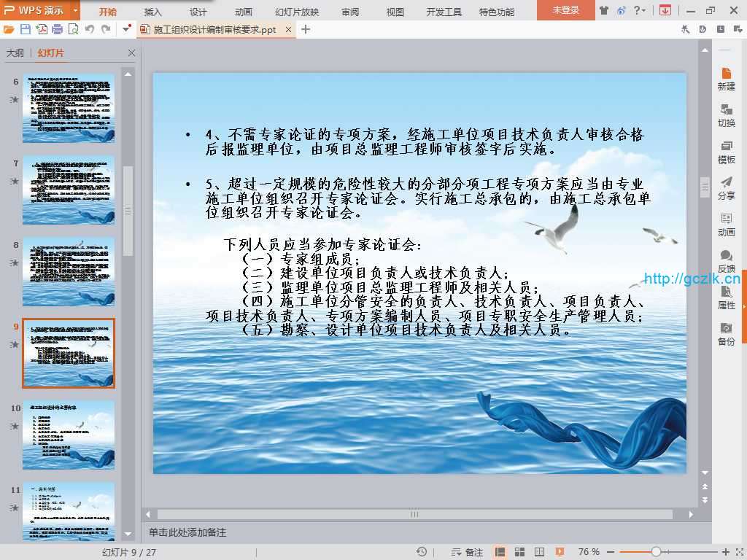Screen dimensions: 747x560
Task: Toggle the 备注 notes pane
Action: (468, 552)
